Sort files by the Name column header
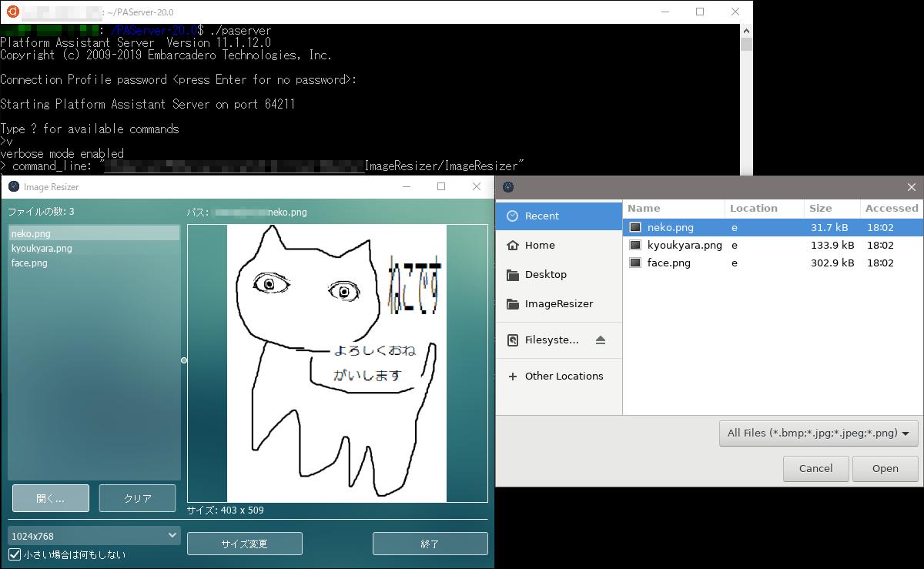 point(674,209)
